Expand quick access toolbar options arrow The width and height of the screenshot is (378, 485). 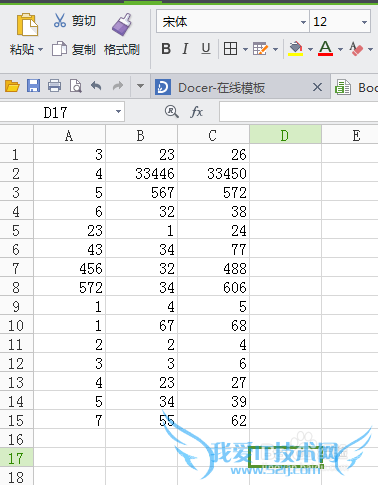(x=140, y=86)
